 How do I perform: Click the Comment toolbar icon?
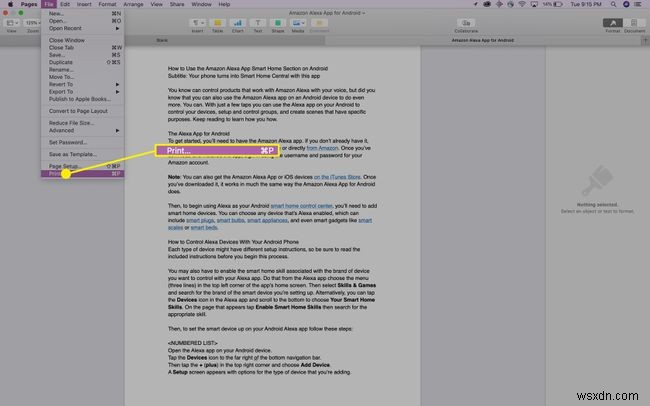pyautogui.click(x=319, y=23)
